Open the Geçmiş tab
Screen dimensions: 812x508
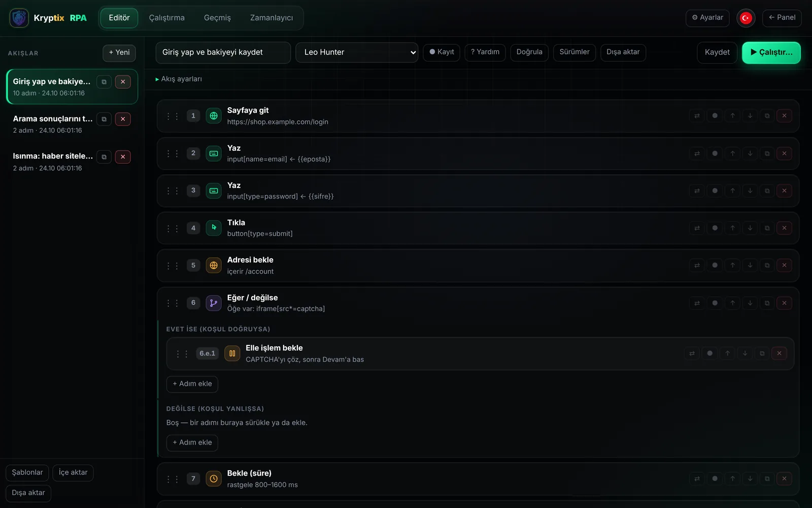click(x=217, y=18)
